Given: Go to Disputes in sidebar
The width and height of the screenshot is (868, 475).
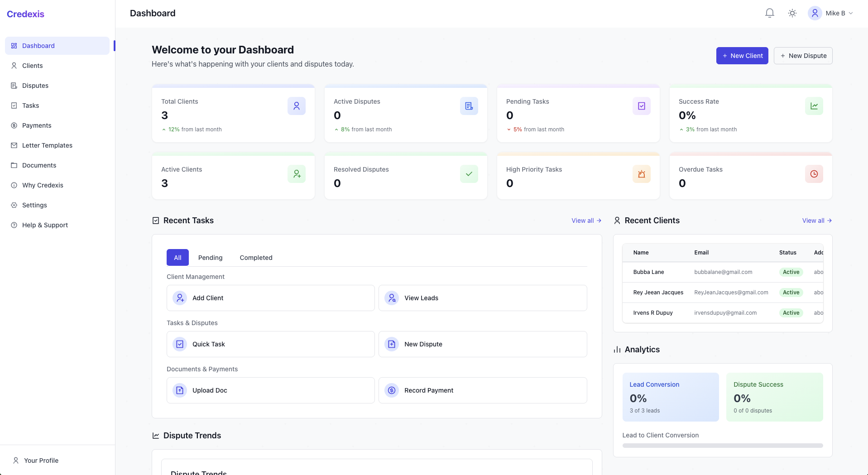Looking at the screenshot, I should 57,86.
